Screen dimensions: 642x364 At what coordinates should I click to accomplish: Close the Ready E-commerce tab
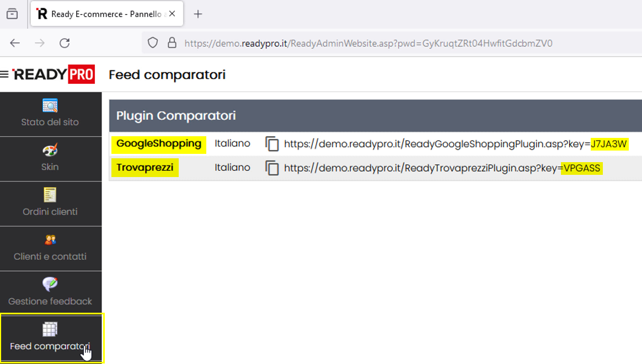[x=173, y=13]
